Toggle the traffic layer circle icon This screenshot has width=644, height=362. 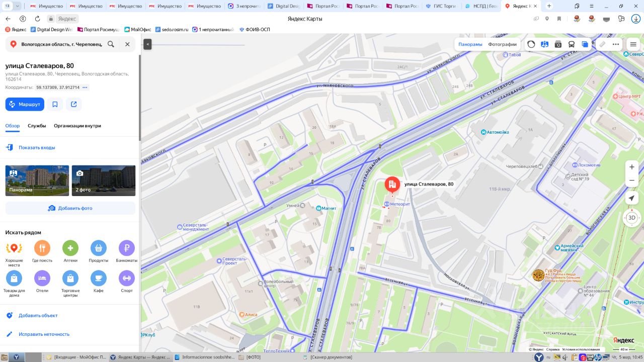coord(531,44)
